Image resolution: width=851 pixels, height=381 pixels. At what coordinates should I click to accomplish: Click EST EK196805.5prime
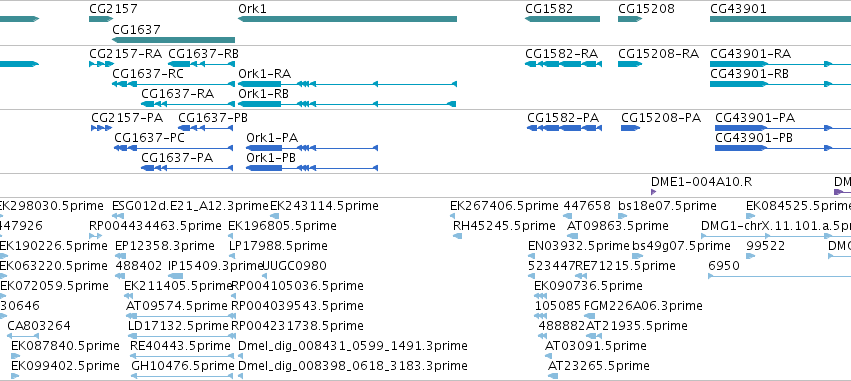point(282,226)
